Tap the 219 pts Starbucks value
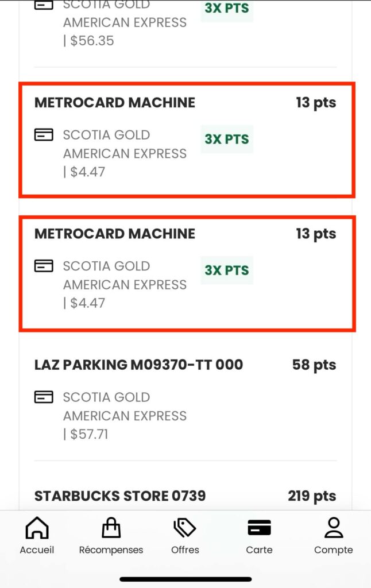Viewport: 371px width, 588px height. [312, 496]
